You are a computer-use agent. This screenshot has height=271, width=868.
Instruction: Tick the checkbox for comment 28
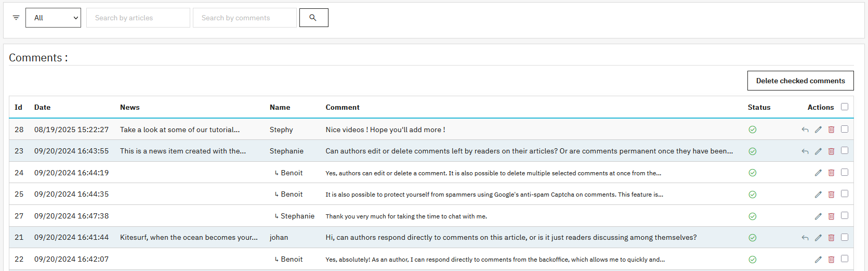coord(845,129)
